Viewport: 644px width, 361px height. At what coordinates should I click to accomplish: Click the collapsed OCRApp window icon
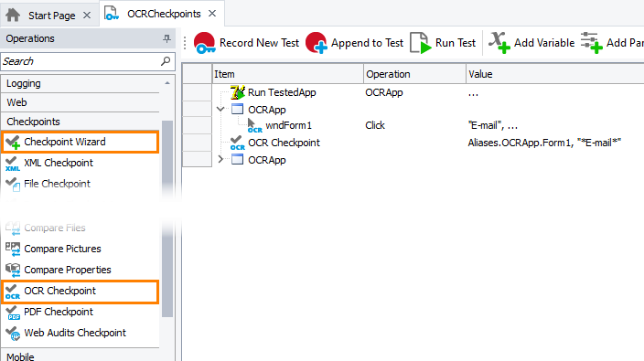[x=238, y=160]
